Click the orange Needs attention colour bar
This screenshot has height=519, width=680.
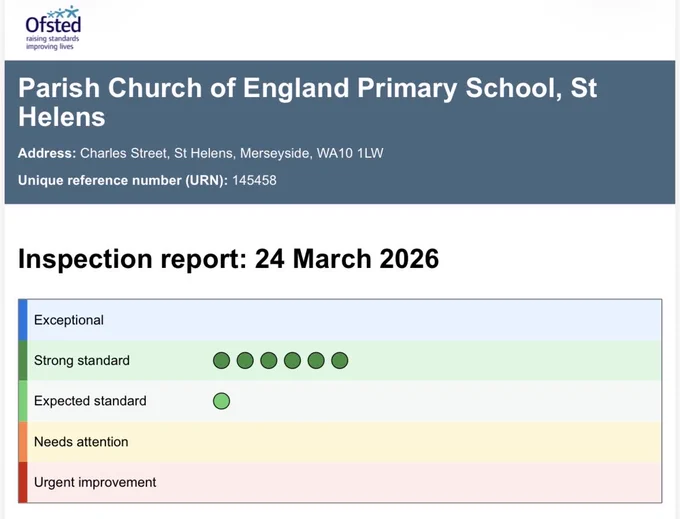tap(23, 442)
